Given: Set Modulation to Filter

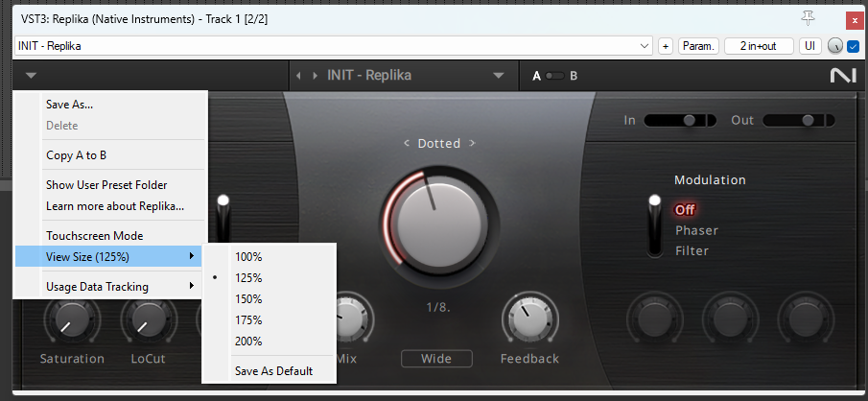Looking at the screenshot, I should click(692, 251).
